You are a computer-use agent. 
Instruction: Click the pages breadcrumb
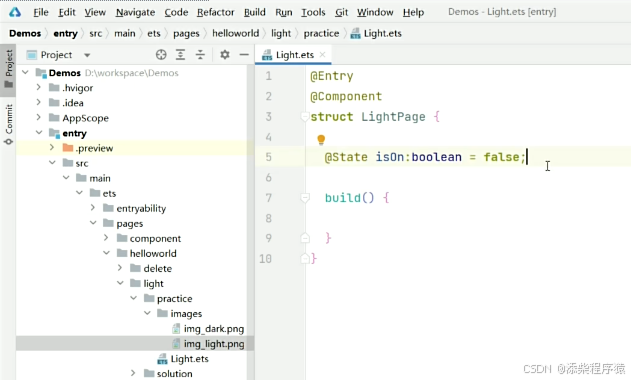tap(186, 33)
